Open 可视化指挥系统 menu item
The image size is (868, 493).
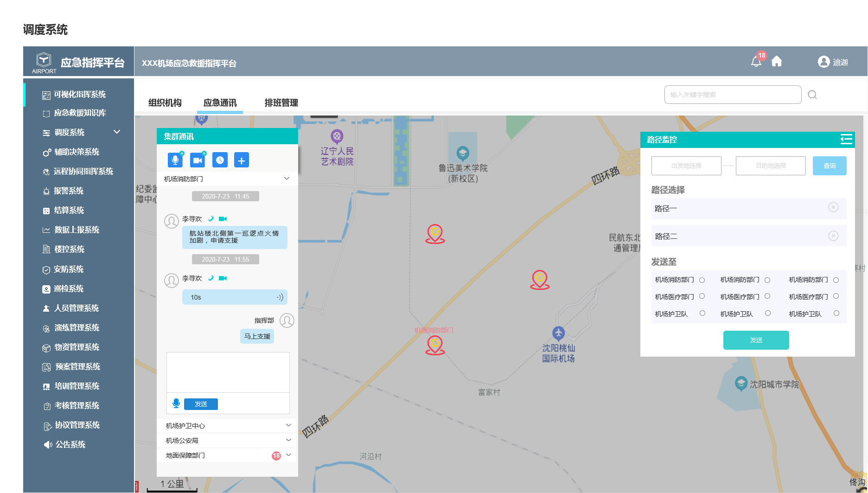click(74, 95)
